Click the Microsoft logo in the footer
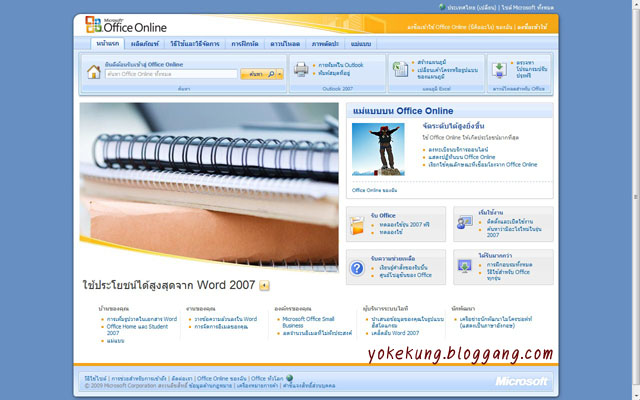Screen dimensions: 640x400 click(521, 381)
